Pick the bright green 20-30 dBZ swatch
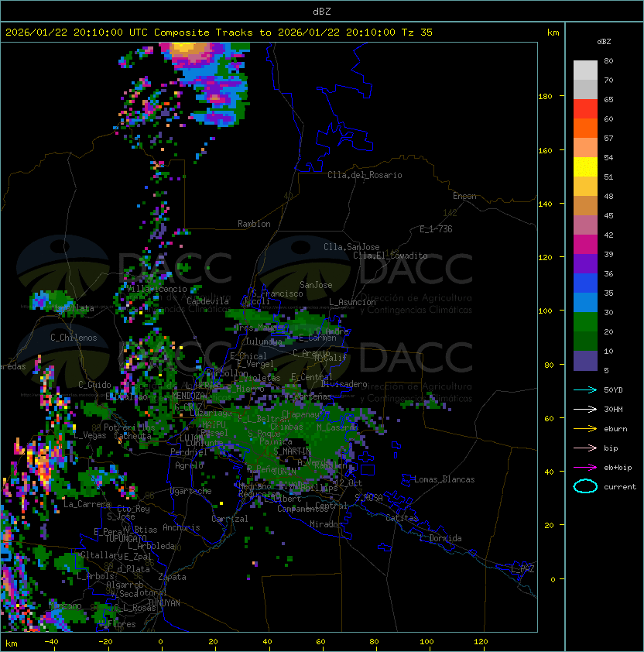This screenshot has width=644, height=652. click(585, 322)
